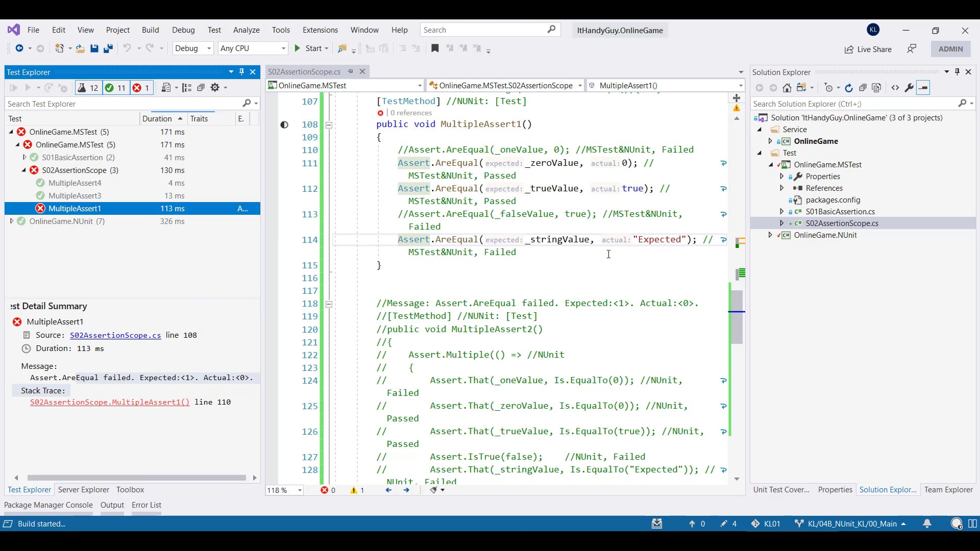Toggle total tests filter showing 12
Screen dimensions: 980x551
coord(88,88)
